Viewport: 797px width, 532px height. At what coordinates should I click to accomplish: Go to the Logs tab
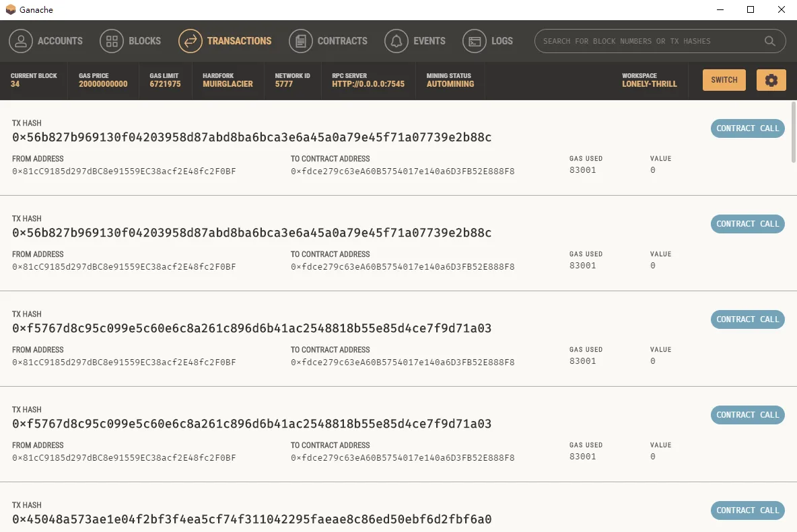(501, 41)
